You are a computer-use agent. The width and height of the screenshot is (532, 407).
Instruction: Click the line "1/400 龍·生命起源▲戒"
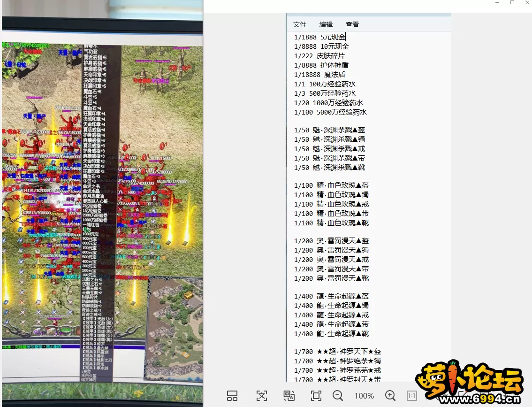click(x=332, y=315)
